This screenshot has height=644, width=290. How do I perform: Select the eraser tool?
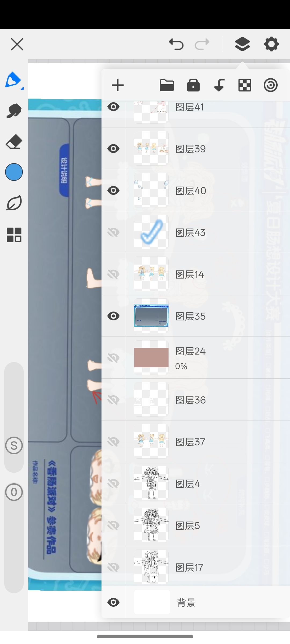14,142
